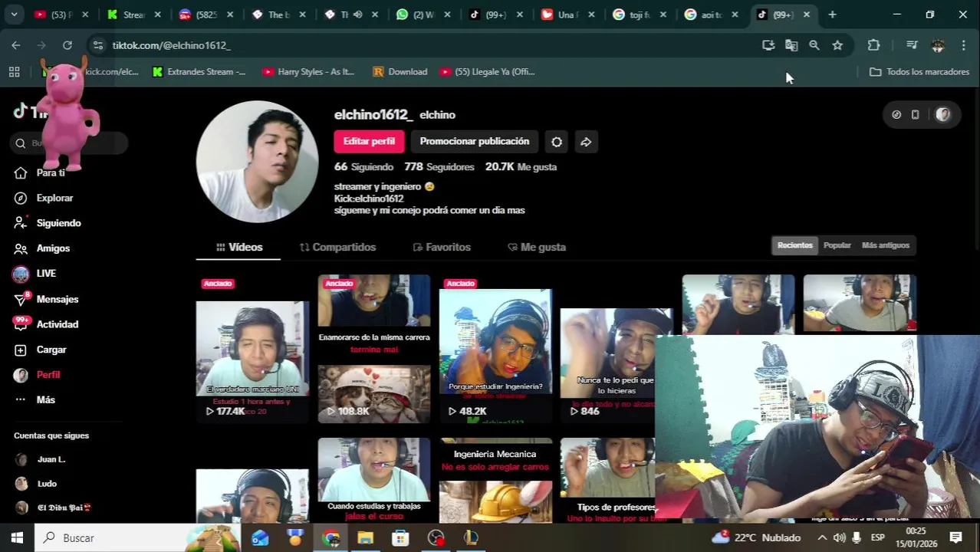Click the TikTok search field

coord(69,143)
